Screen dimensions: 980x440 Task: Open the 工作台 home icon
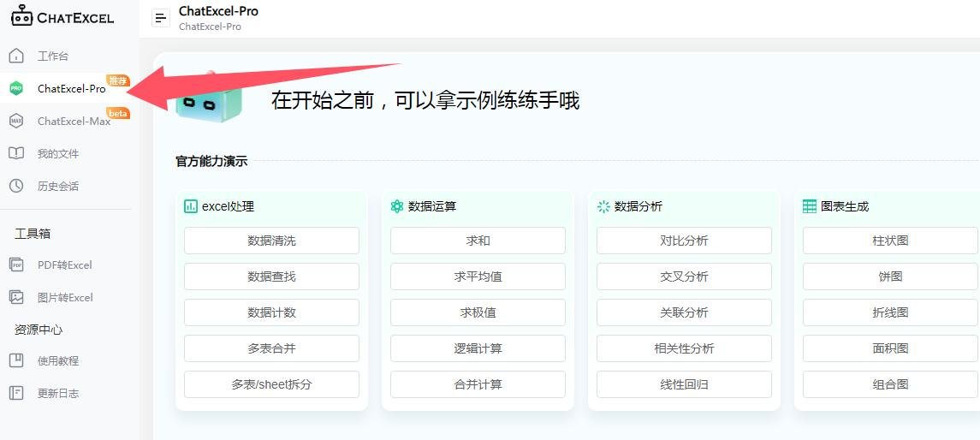[x=16, y=56]
